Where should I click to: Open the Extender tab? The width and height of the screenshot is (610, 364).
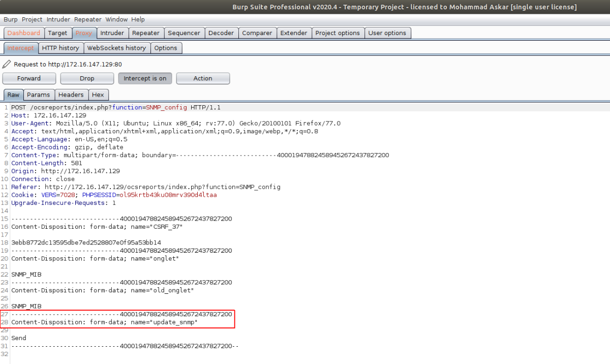tap(294, 33)
